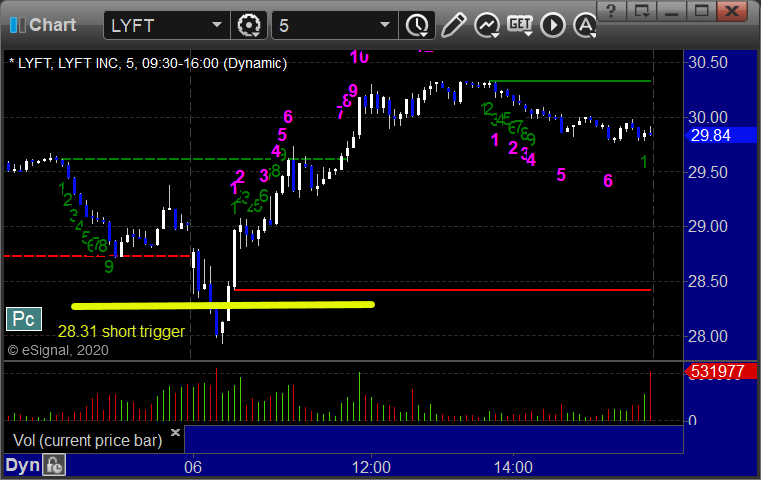
Task: Click the dashed red horizontal line
Action: pyautogui.click(x=97, y=256)
